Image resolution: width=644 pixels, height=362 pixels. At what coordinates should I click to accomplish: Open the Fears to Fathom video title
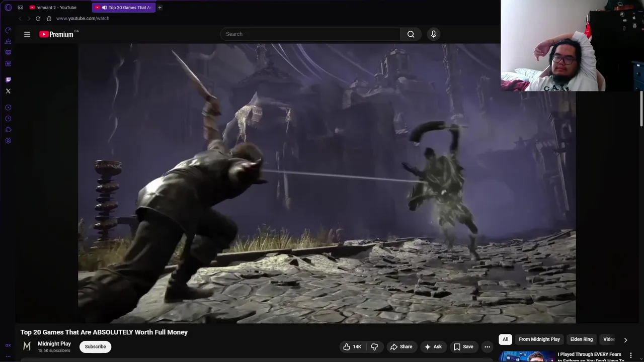click(591, 356)
